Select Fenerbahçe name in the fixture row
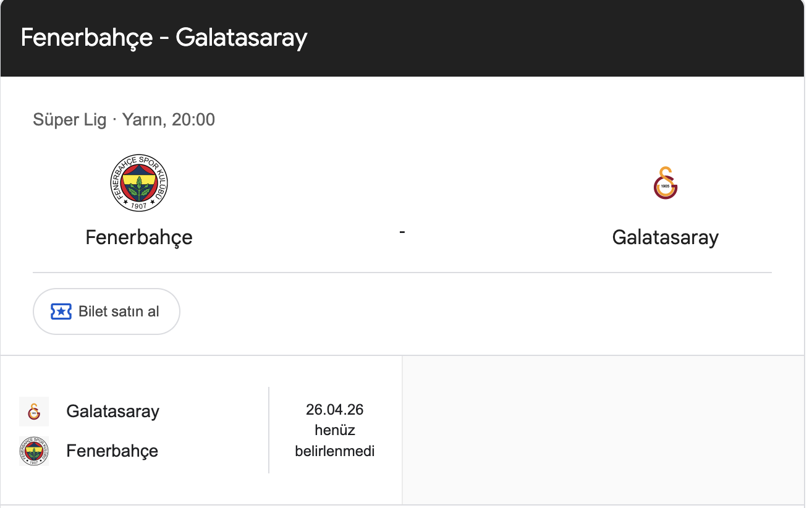The height and width of the screenshot is (508, 812). (x=112, y=451)
